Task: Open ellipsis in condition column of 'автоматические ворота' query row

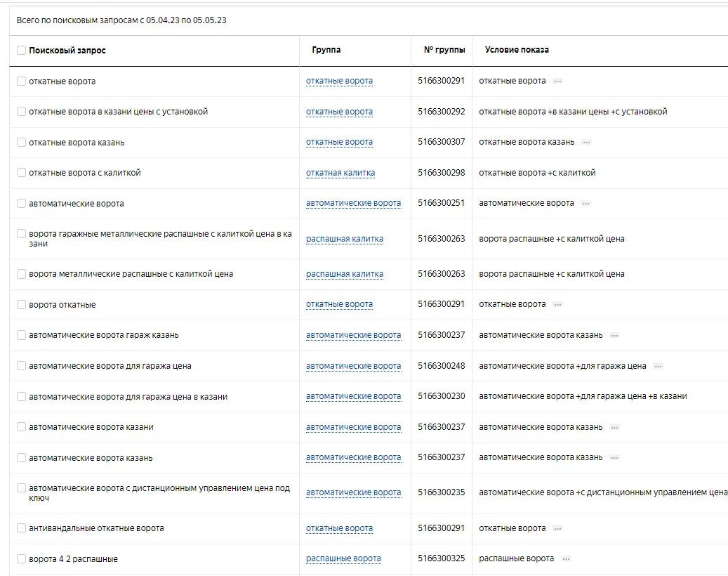Action: click(586, 204)
